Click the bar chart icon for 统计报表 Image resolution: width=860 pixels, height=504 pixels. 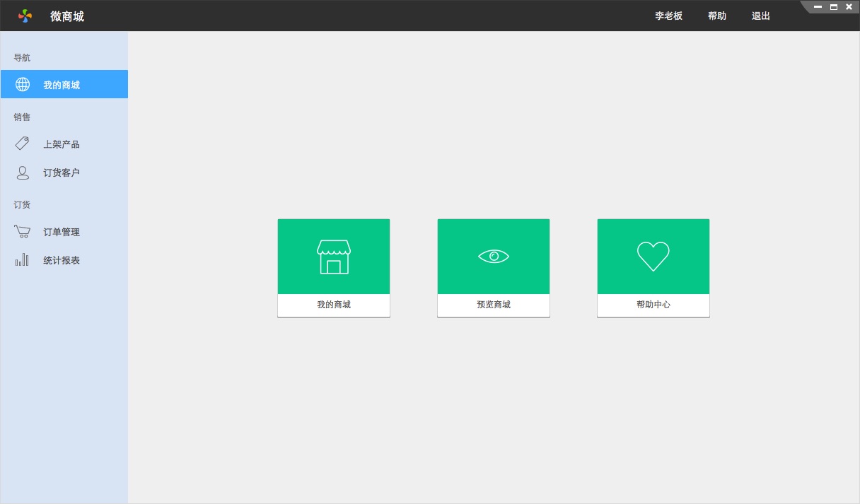tap(23, 260)
